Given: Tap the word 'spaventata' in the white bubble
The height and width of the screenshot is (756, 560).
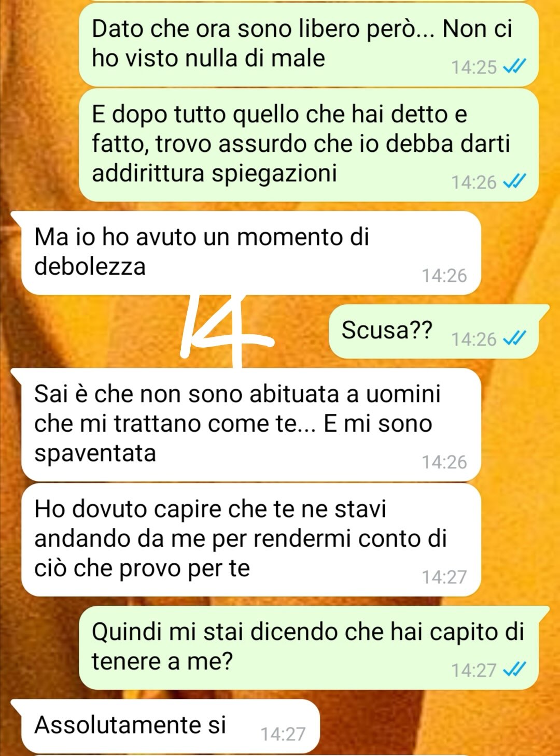Looking at the screenshot, I should pyautogui.click(x=95, y=454).
